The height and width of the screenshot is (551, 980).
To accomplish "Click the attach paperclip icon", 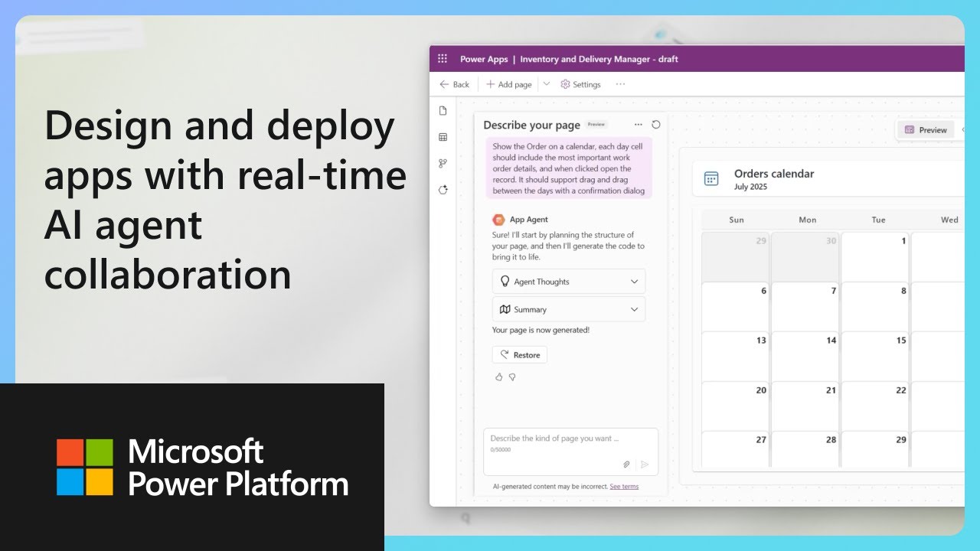I will (x=626, y=465).
